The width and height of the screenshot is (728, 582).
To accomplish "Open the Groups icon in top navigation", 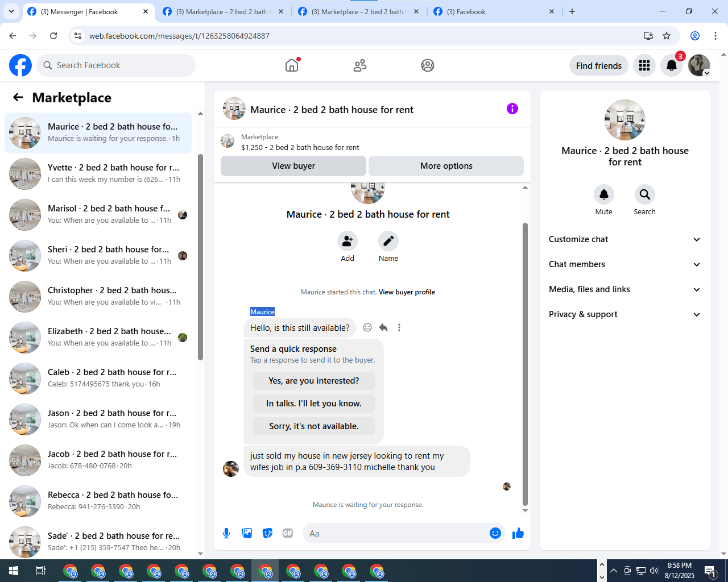I will pos(428,65).
